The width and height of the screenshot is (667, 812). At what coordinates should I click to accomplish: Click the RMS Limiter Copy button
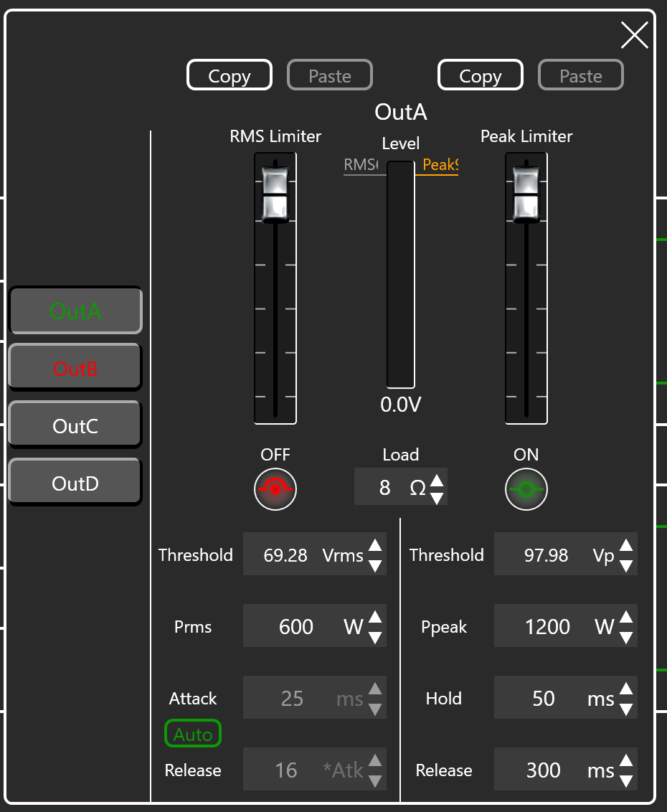[x=230, y=75]
